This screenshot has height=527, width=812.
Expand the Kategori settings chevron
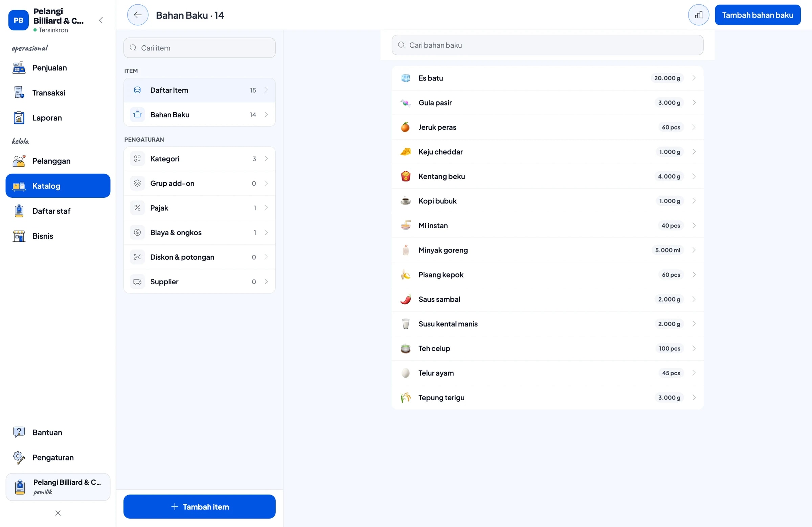(266, 159)
